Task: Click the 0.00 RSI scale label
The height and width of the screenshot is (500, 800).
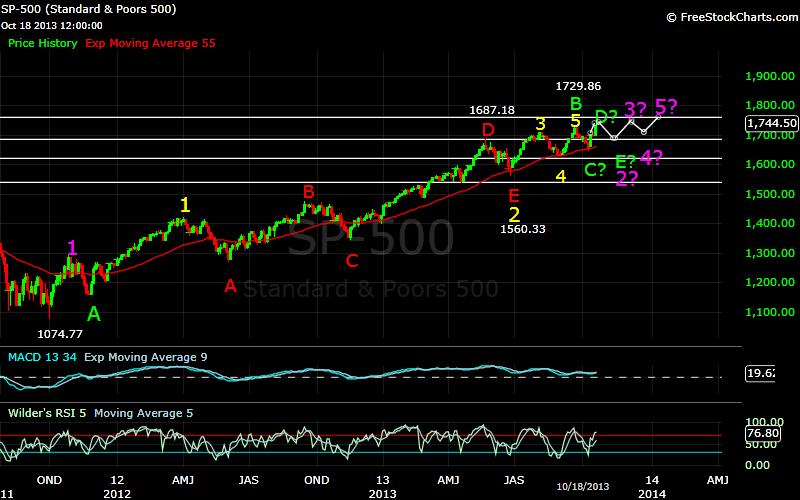Action: (x=758, y=465)
